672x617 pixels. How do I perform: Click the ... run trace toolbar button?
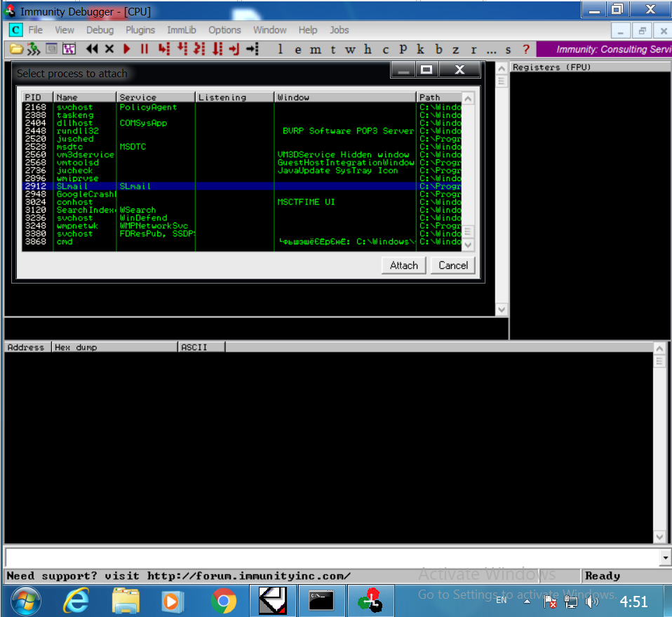coord(491,51)
